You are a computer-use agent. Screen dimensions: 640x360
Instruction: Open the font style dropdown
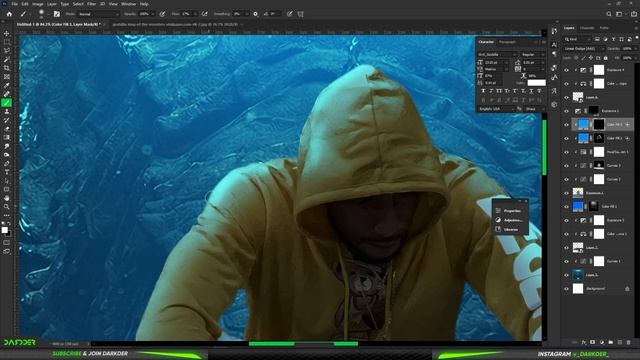tap(532, 54)
